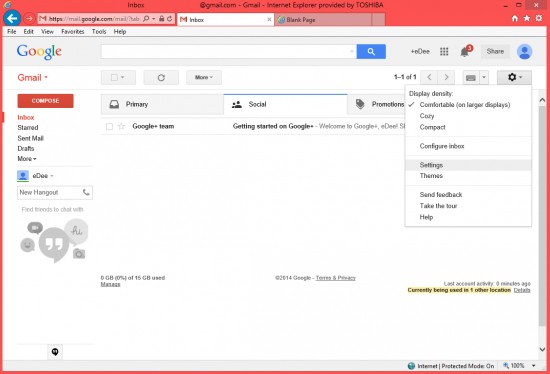Star the Google+ team message

pyautogui.click(x=121, y=126)
